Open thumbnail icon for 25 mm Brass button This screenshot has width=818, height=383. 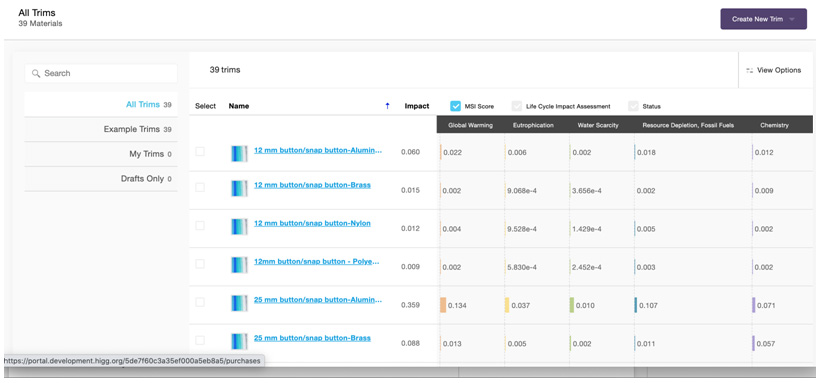pos(239,341)
